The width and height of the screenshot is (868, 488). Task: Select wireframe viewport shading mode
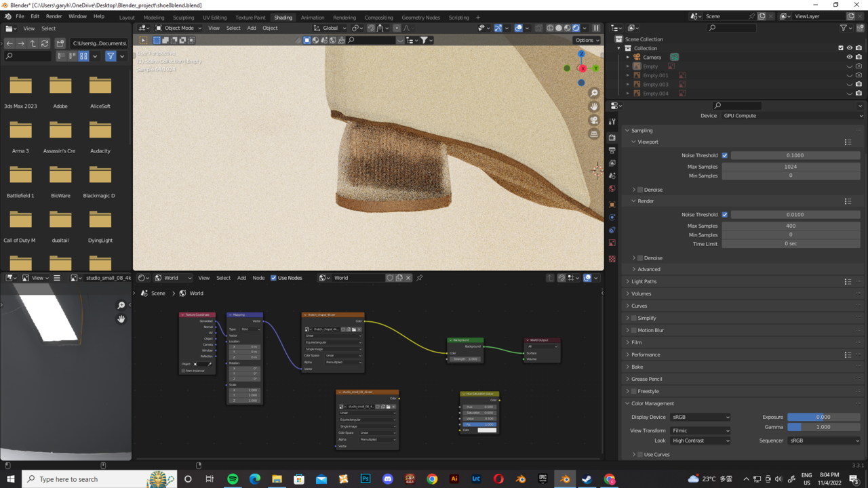pos(550,28)
